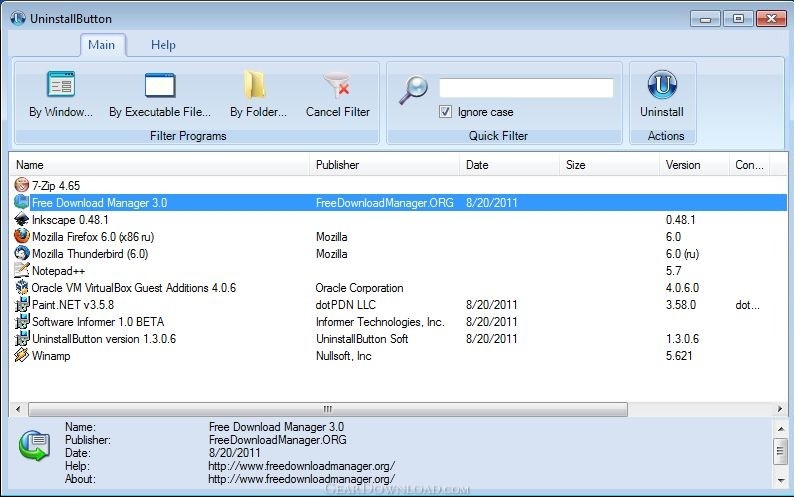Select the UninstallButton version 1.3.0.6 entry
Viewport: 794px width, 497px height.
tap(104, 338)
